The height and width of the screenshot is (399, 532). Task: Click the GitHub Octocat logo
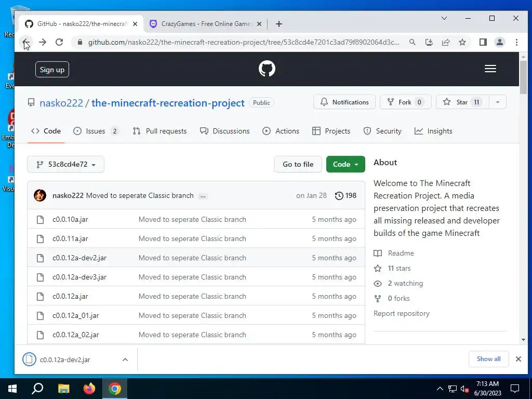click(x=267, y=69)
